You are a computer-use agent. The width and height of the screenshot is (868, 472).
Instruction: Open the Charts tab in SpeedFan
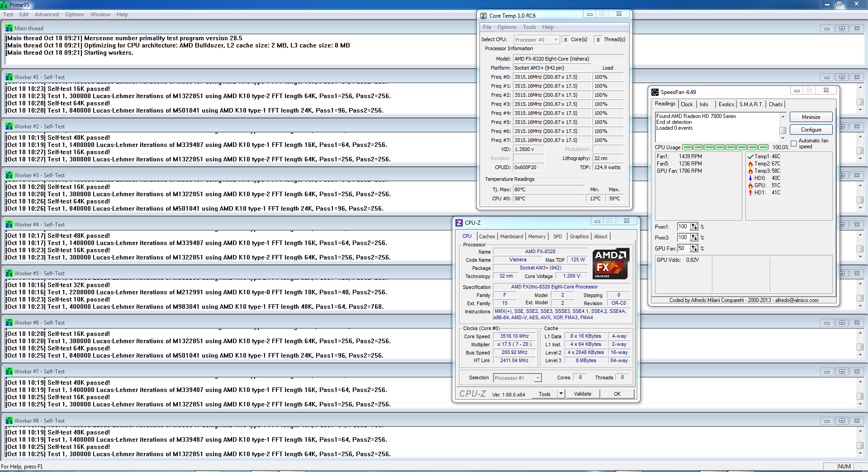(776, 104)
